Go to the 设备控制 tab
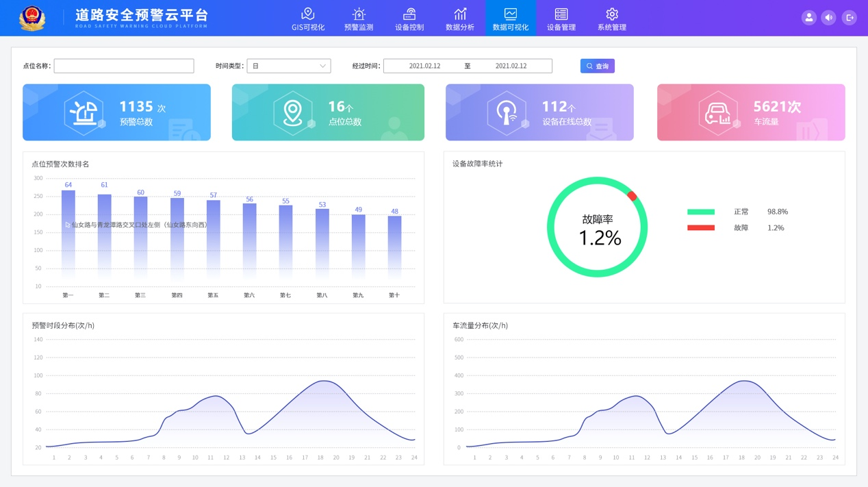 (x=409, y=18)
